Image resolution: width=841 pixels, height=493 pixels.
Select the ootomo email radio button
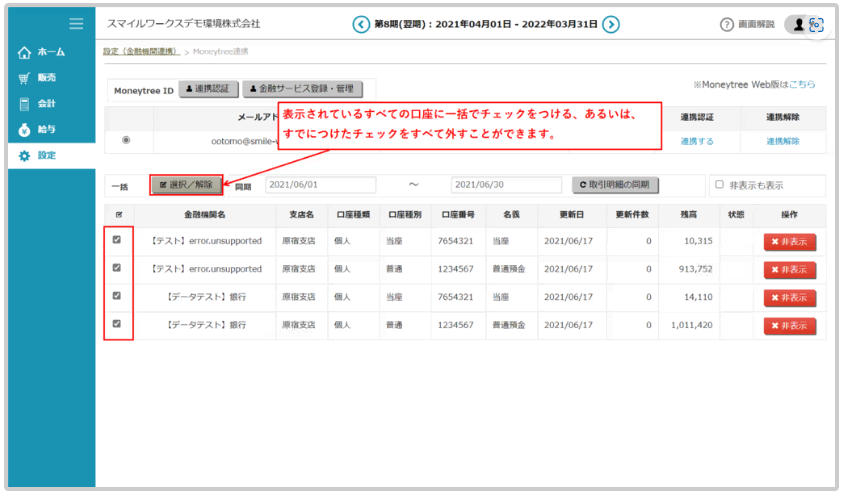click(125, 140)
